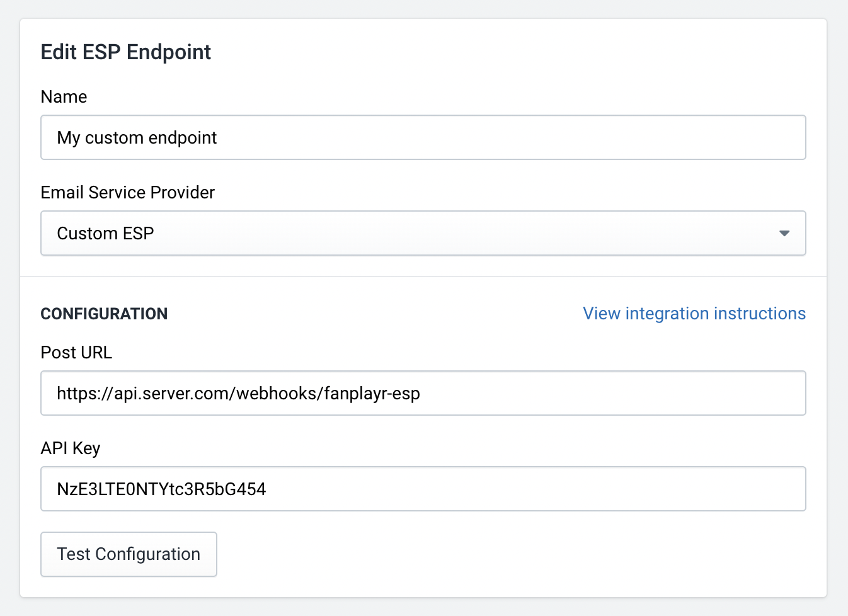The image size is (848, 616).
Task: Click the dropdown caret arrow icon
Action: point(784,233)
